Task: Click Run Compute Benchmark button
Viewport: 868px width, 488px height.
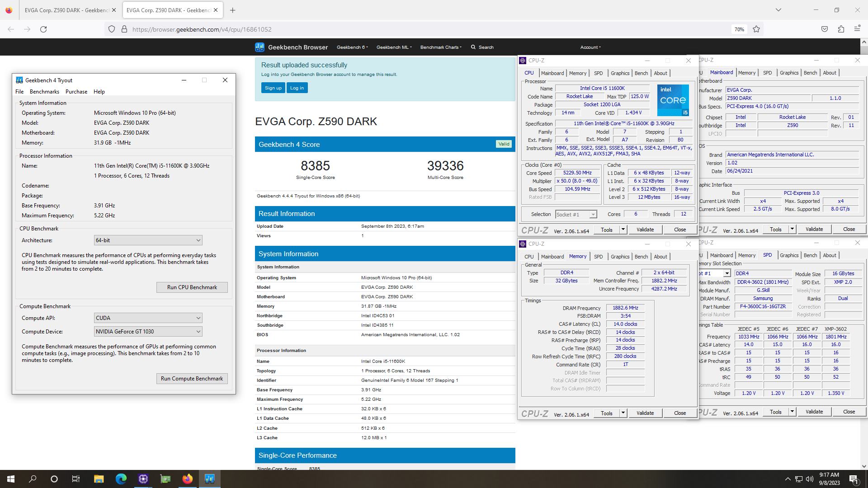Action: pos(192,379)
